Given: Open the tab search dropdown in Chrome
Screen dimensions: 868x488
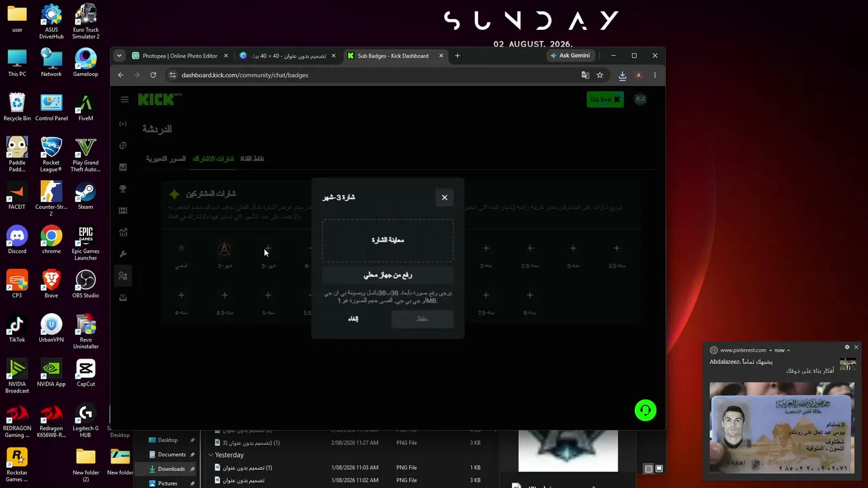Looking at the screenshot, I should [x=119, y=56].
